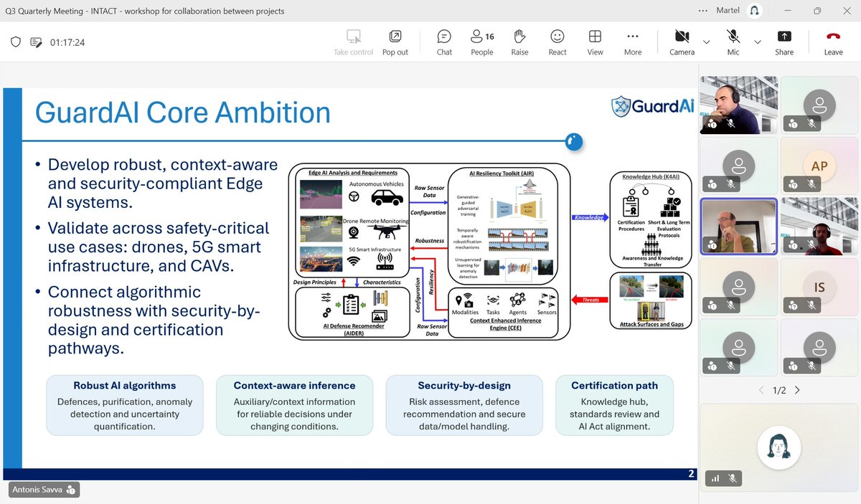Expand mic device options arrow

(x=758, y=42)
